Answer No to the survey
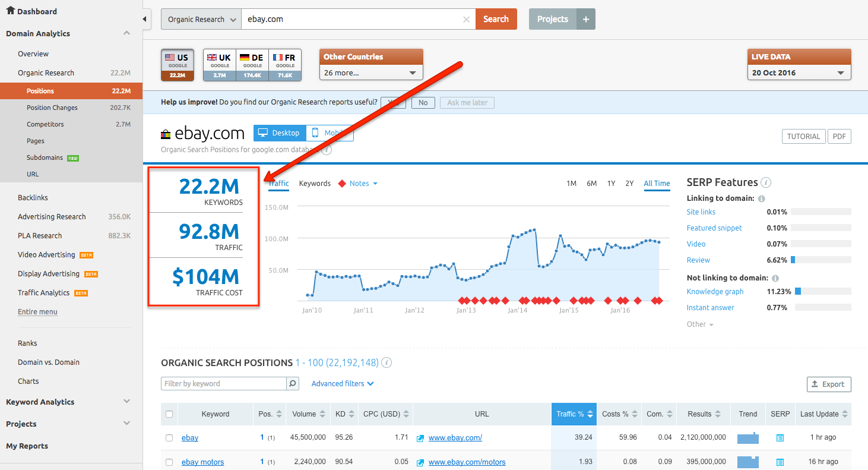Viewport: 868px width, 470px height. click(x=423, y=103)
